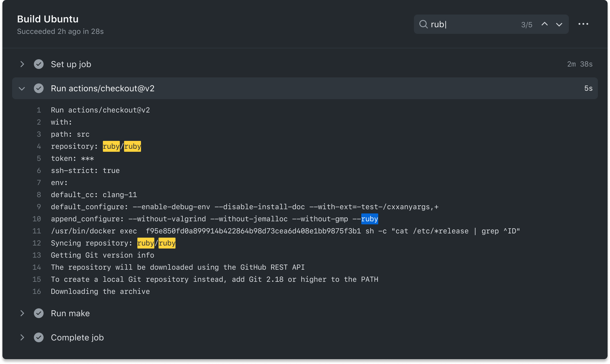The height and width of the screenshot is (364, 610).
Task: Select the highlighted ruby match on line 4
Action: click(111, 146)
